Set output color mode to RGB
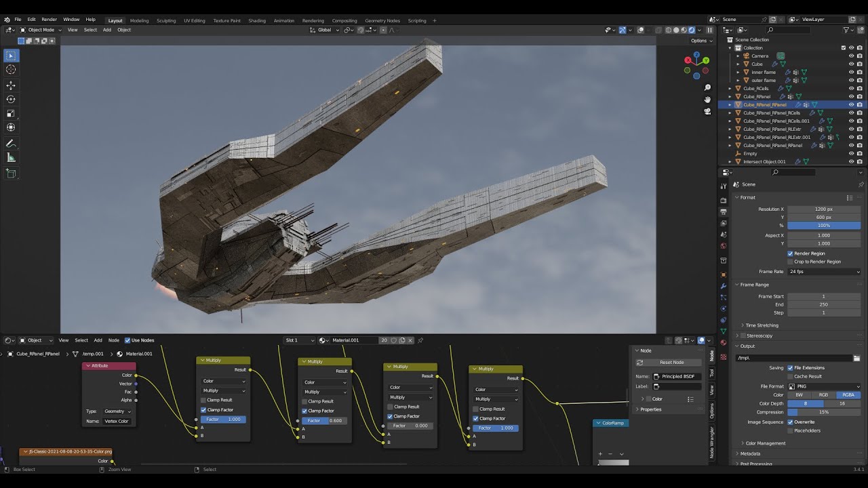 [823, 395]
